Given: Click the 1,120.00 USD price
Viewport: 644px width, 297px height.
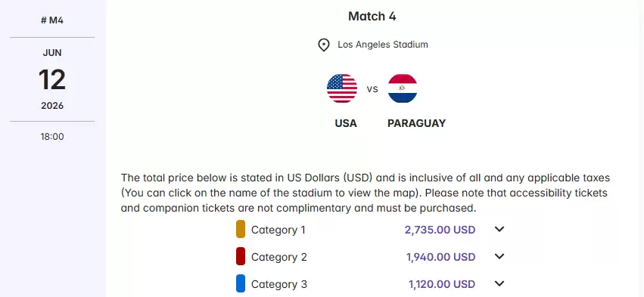Looking at the screenshot, I should 442,284.
